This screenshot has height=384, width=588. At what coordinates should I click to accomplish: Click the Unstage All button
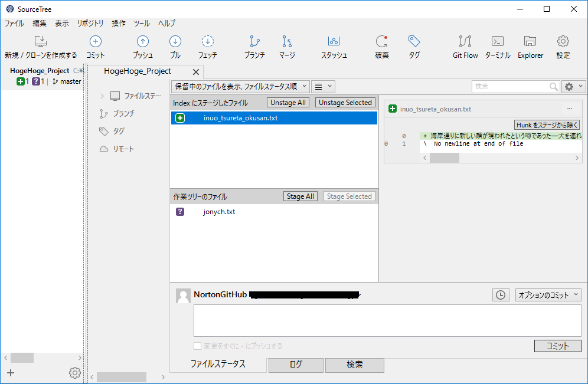[x=288, y=103]
